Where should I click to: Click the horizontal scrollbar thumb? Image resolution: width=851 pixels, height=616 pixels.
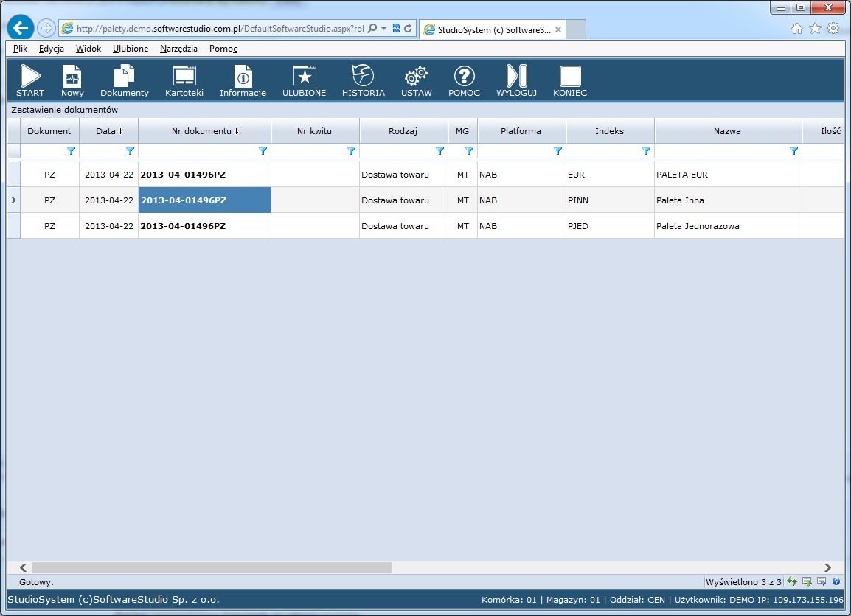coord(212,567)
